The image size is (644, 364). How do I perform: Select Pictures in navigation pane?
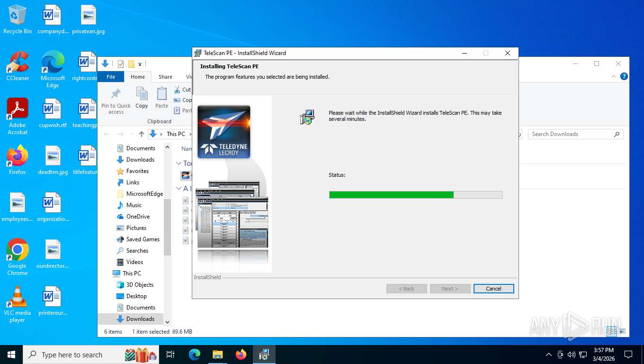(x=136, y=228)
